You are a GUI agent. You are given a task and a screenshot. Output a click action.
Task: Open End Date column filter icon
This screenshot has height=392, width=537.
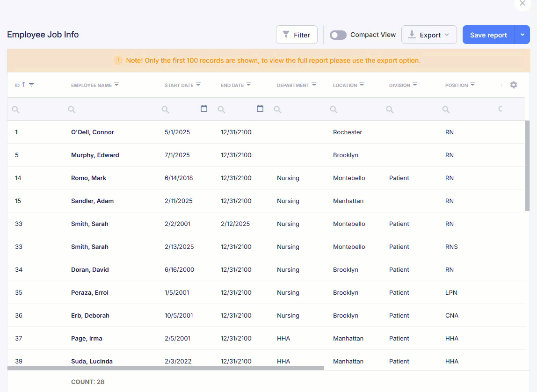pos(249,85)
